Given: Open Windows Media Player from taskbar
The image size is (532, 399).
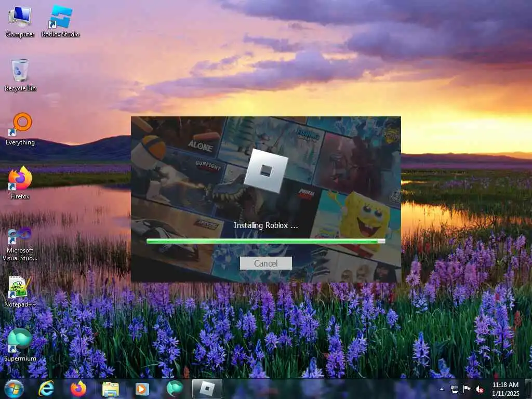Looking at the screenshot, I should [142, 389].
